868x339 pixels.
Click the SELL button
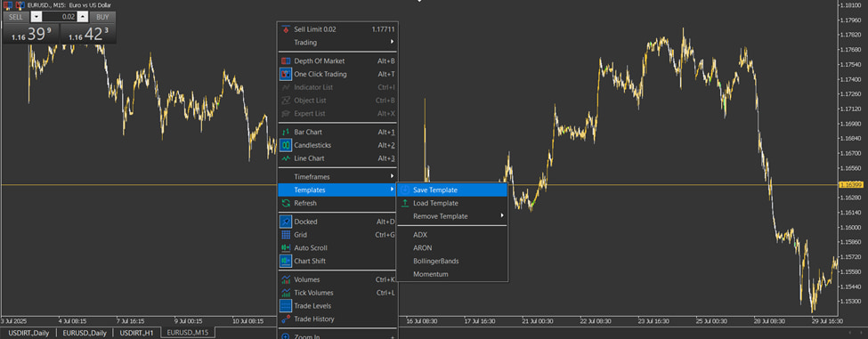pyautogui.click(x=16, y=17)
